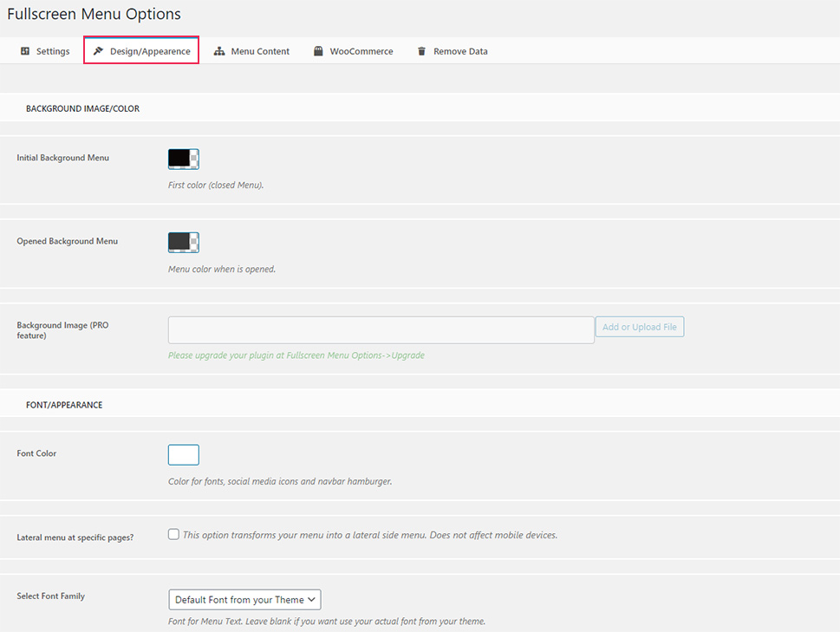Click the Remove Data trash icon
Image resolution: width=840 pixels, height=632 pixels.
tap(421, 51)
